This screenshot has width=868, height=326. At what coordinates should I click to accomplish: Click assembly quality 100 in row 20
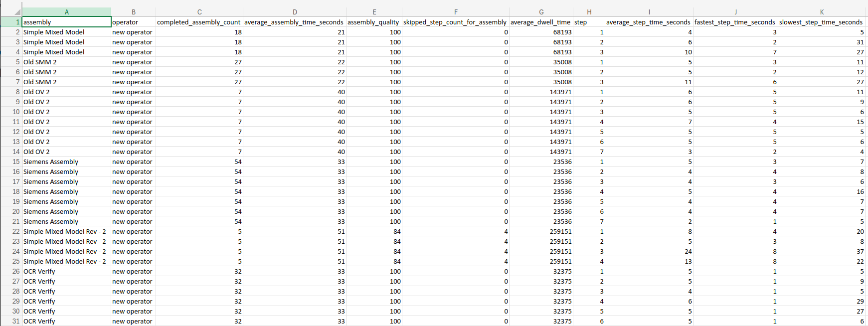(x=395, y=211)
